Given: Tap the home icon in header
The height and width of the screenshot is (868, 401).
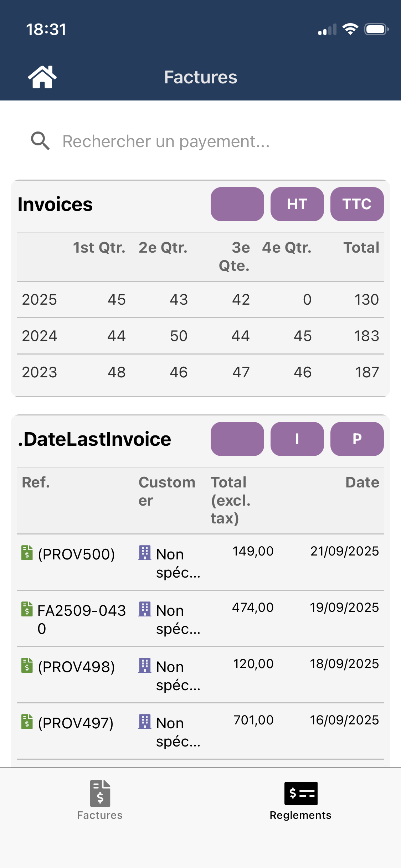Looking at the screenshot, I should tap(42, 77).
